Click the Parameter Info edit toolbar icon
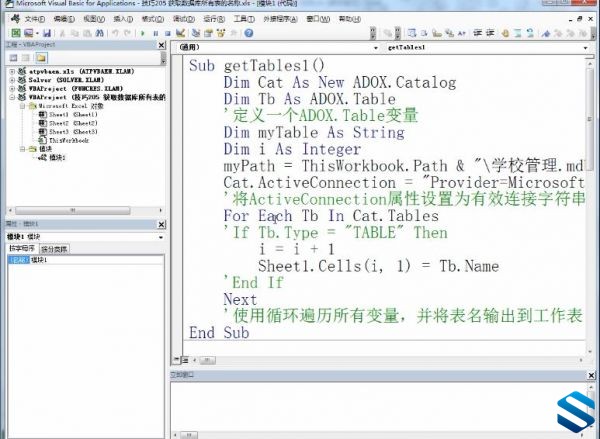Screen dimensions: 600x439 coord(449,33)
